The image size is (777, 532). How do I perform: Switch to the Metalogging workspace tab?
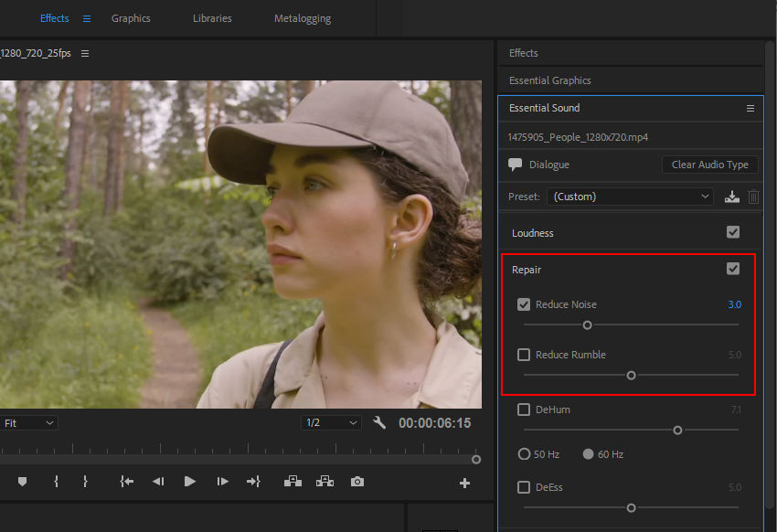coord(303,19)
